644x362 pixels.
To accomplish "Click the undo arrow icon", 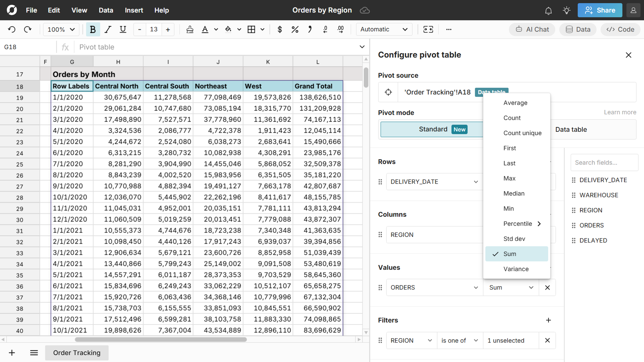I will (11, 29).
